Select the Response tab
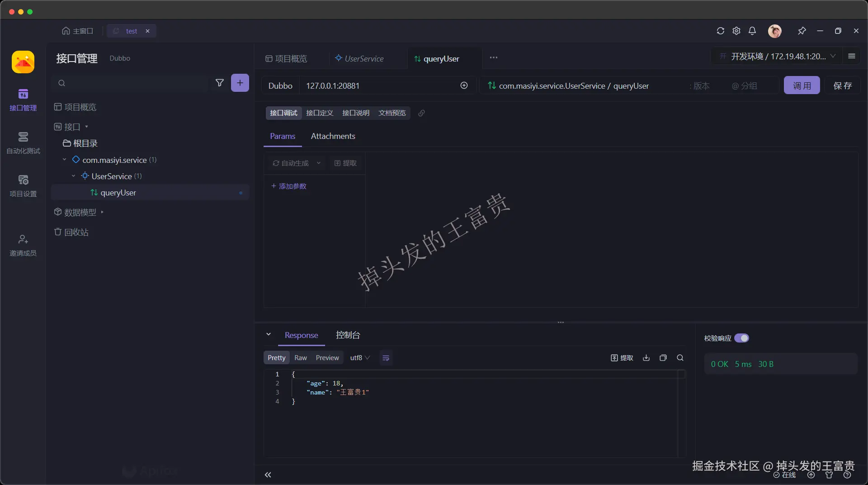This screenshot has height=485, width=868. (302, 335)
